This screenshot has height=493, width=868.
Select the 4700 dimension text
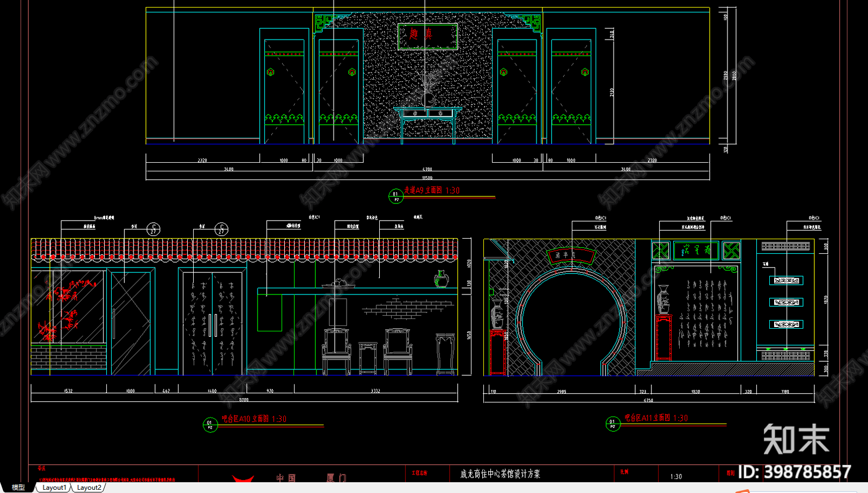tap(427, 169)
